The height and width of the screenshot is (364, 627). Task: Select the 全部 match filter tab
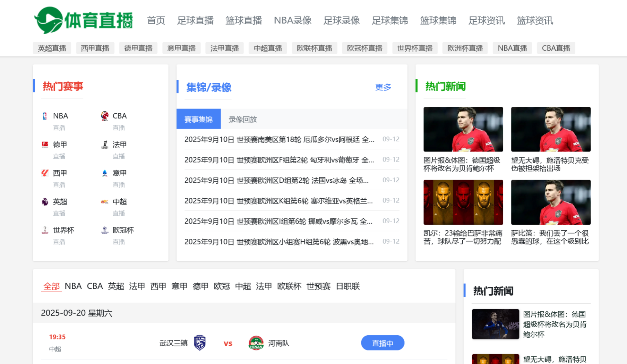tap(51, 286)
